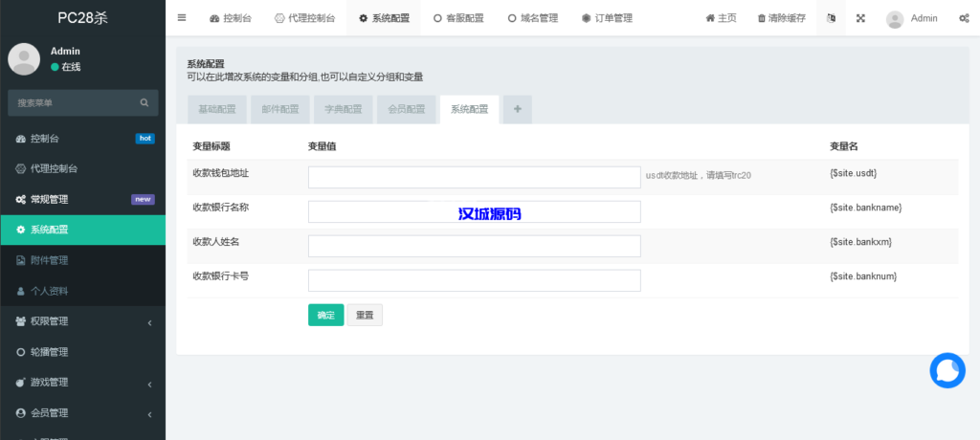Image resolution: width=980 pixels, height=440 pixels.
Task: Toggle fullscreen mode icon
Action: (x=860, y=18)
